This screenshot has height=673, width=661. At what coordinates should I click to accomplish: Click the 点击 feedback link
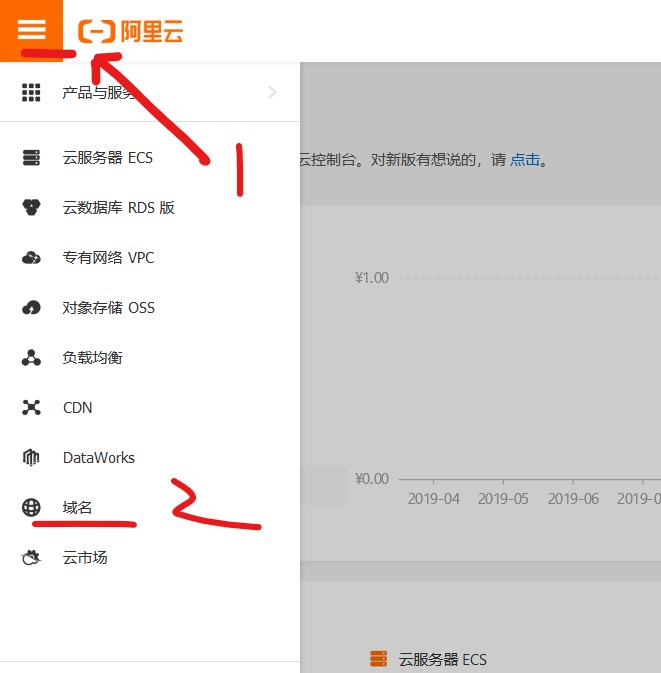pos(525,160)
